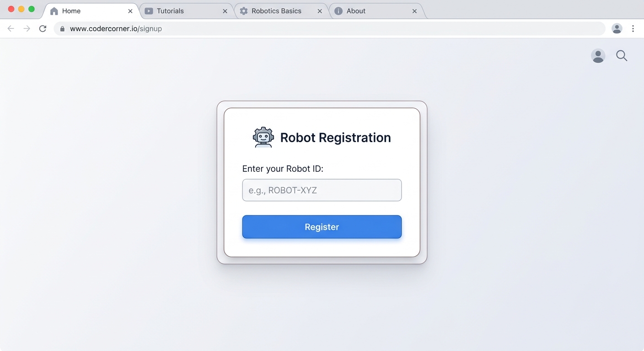Click the info icon on the About tab
The image size is (644, 351).
pos(339,11)
